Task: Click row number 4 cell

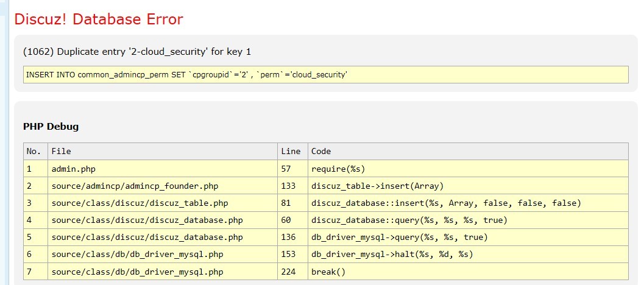Action: (x=36, y=220)
